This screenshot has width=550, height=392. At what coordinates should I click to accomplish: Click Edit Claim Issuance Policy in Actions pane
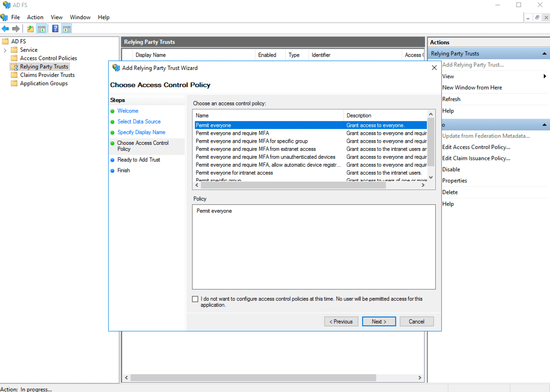tap(476, 158)
